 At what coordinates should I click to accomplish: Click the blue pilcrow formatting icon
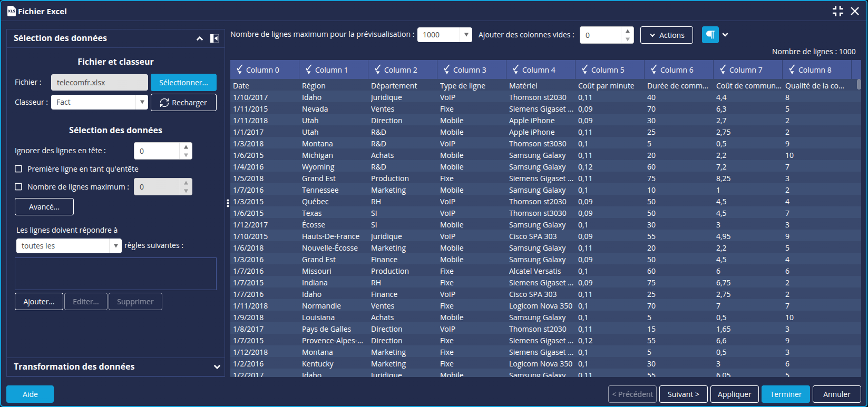(x=710, y=35)
